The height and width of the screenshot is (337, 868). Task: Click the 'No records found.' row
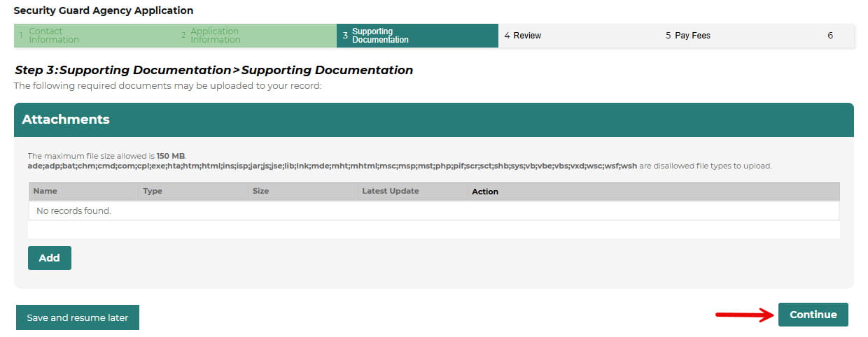434,210
